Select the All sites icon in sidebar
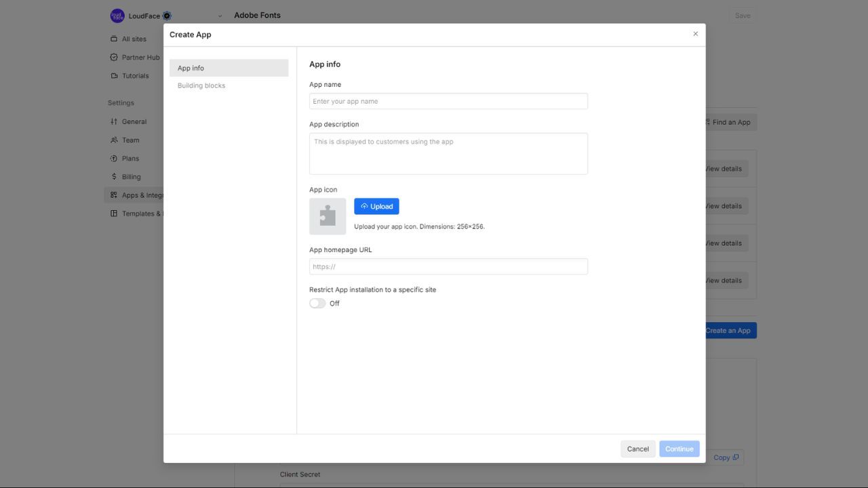868x488 pixels. coord(113,39)
